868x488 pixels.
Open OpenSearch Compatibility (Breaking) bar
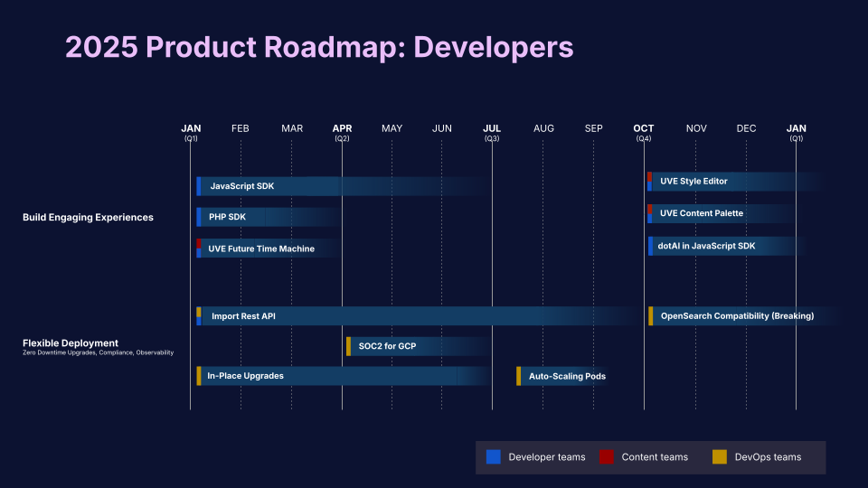click(x=737, y=316)
